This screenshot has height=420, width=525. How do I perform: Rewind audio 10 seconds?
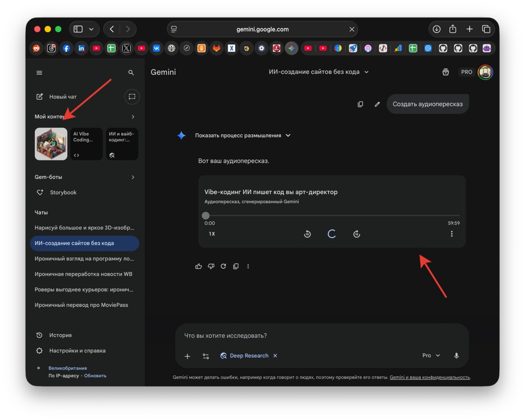point(307,234)
